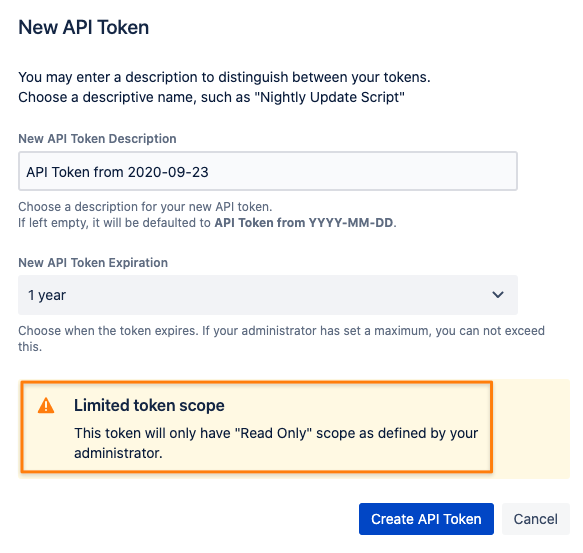Focus the API Token Description input field

click(268, 171)
